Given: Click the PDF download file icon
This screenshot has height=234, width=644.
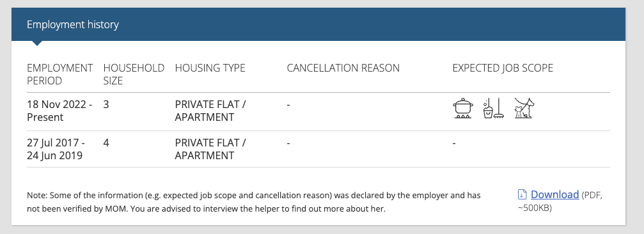Looking at the screenshot, I should pyautogui.click(x=522, y=194).
